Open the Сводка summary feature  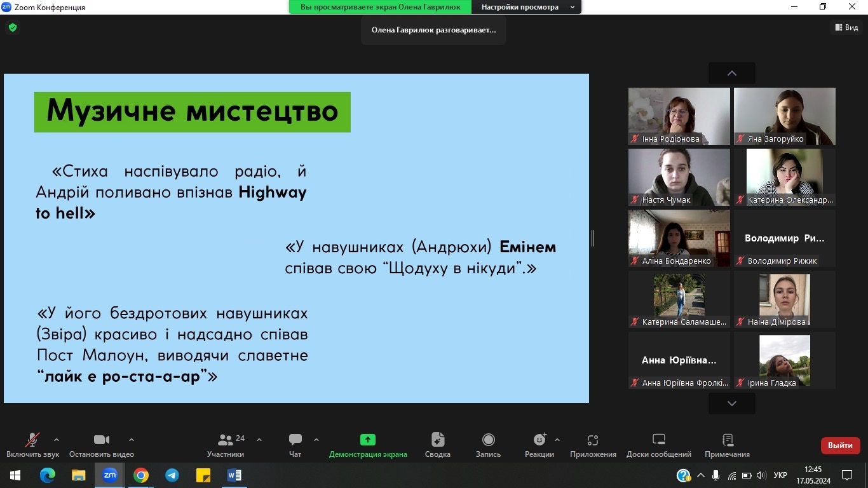pyautogui.click(x=438, y=445)
